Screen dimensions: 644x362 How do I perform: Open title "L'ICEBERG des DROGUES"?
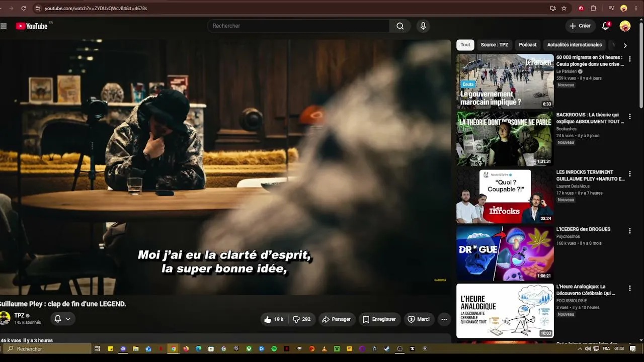[x=583, y=229]
